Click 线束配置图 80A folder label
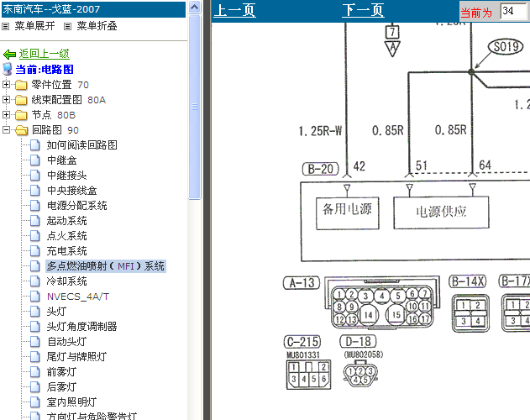530x420 pixels. click(x=69, y=100)
